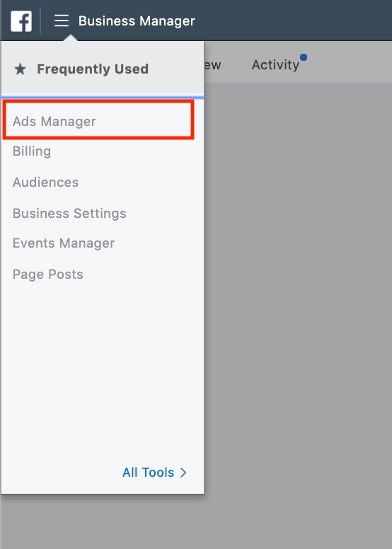
Task: Click the Facebook logo icon
Action: point(21,21)
